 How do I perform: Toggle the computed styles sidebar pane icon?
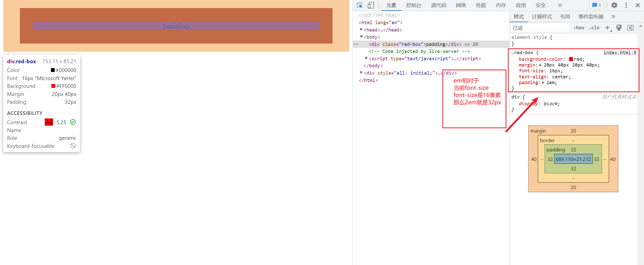pyautogui.click(x=630, y=28)
